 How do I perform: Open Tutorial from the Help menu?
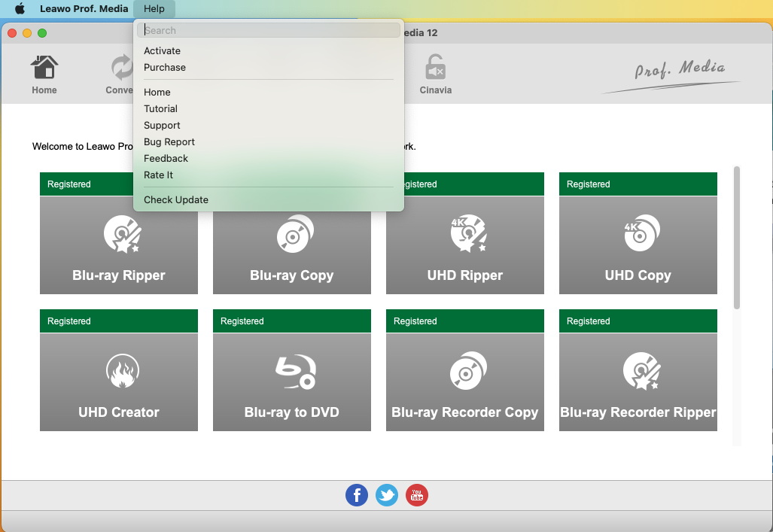pyautogui.click(x=161, y=109)
